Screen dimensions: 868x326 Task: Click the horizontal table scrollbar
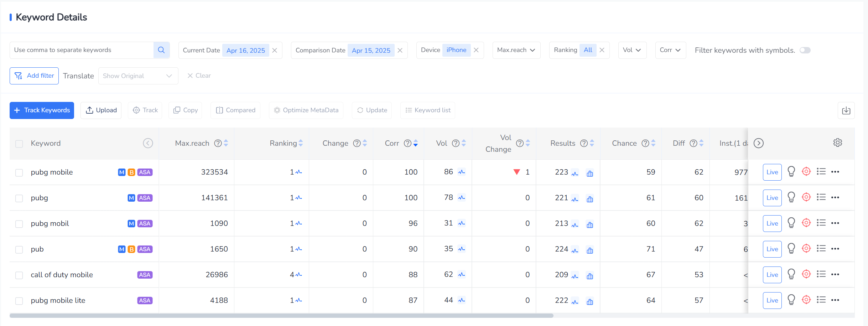(x=281, y=316)
